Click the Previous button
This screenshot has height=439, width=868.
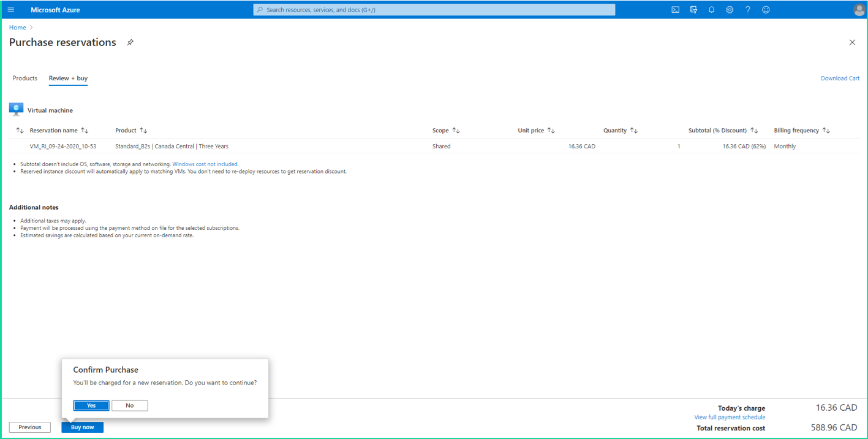pyautogui.click(x=30, y=427)
